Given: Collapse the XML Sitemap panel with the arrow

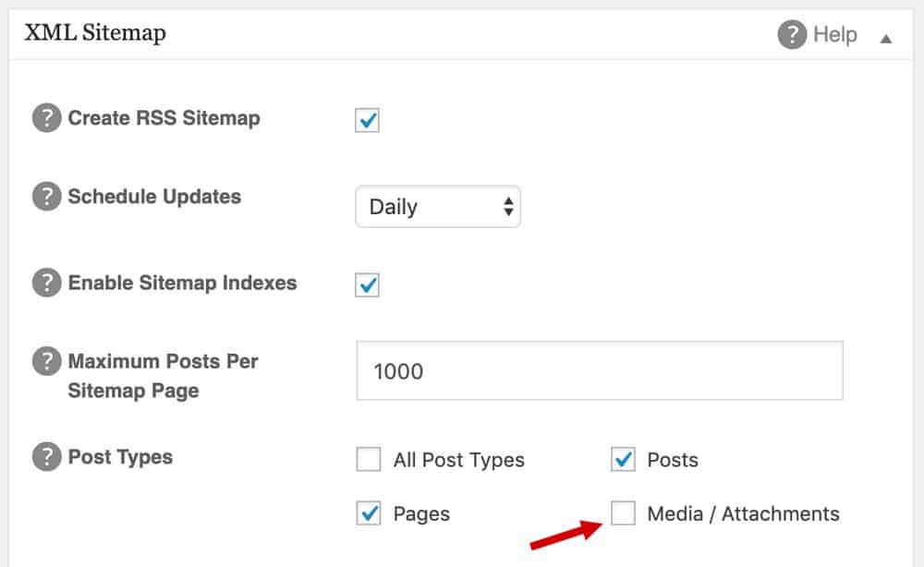Looking at the screenshot, I should click(x=886, y=39).
